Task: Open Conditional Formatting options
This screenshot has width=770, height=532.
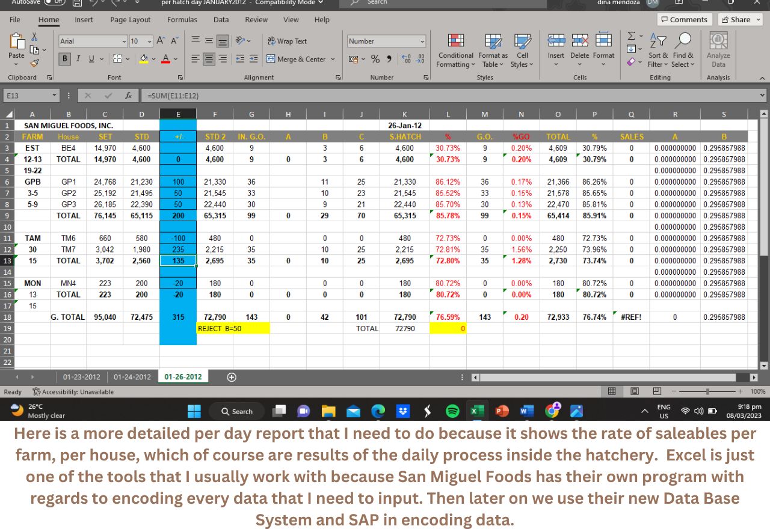Action: point(455,50)
